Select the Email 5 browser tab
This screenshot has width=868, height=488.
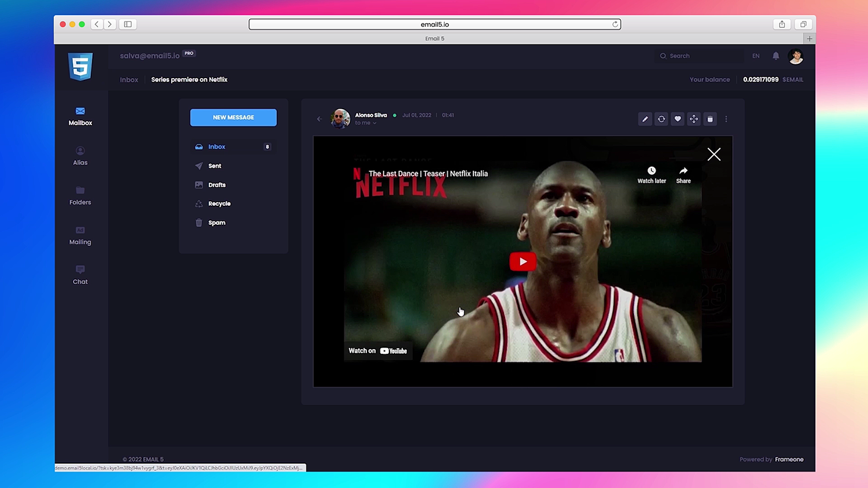[435, 39]
